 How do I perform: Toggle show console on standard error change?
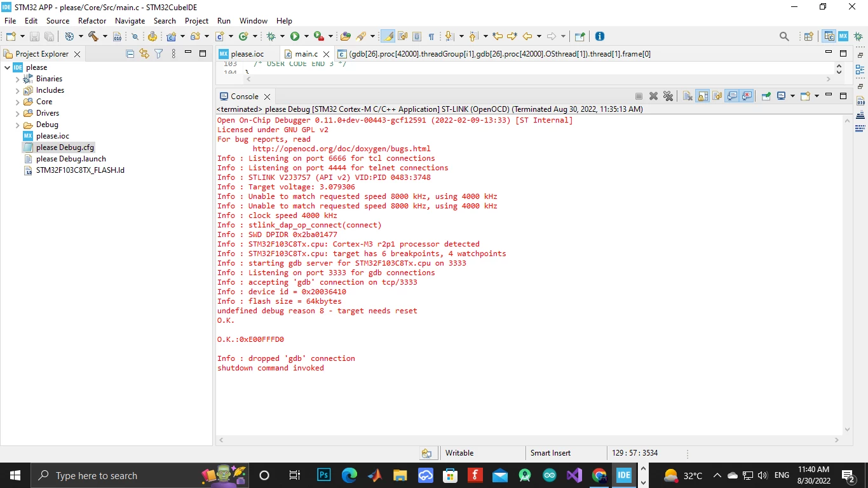click(747, 97)
